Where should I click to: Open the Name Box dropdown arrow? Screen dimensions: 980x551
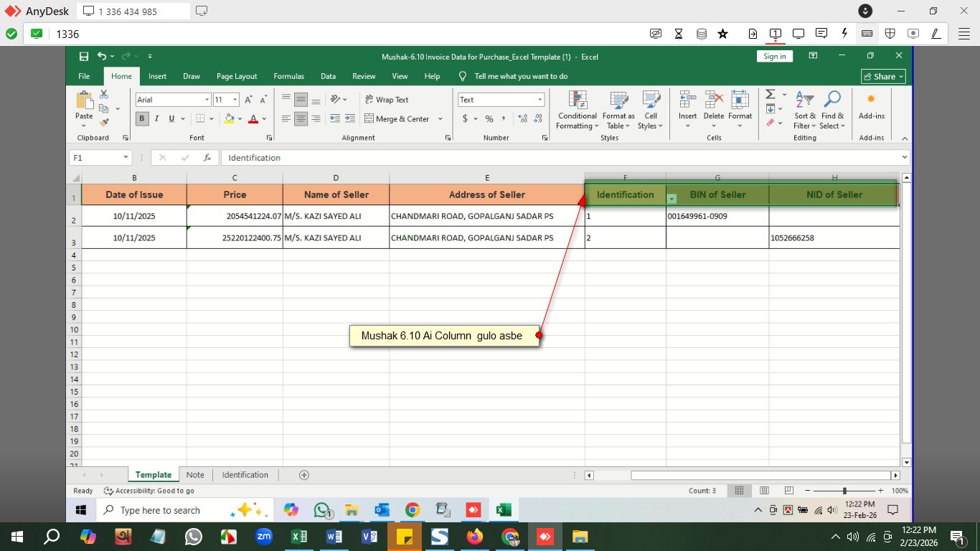[126, 158]
